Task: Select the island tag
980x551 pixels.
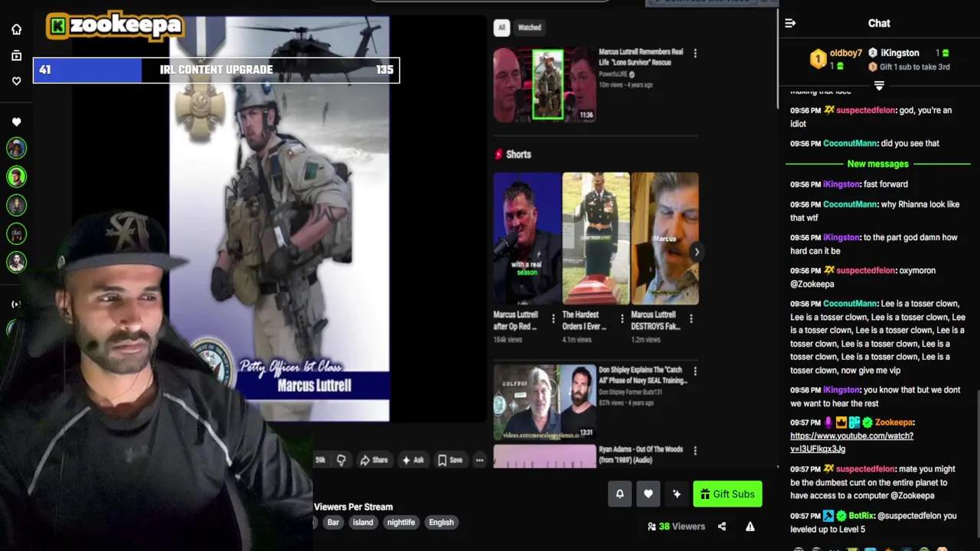Action: click(363, 523)
